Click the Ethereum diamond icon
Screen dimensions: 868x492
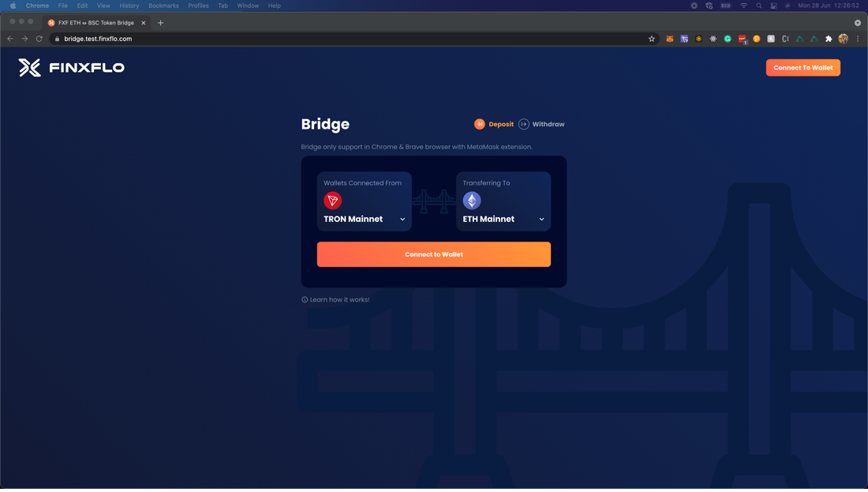472,201
